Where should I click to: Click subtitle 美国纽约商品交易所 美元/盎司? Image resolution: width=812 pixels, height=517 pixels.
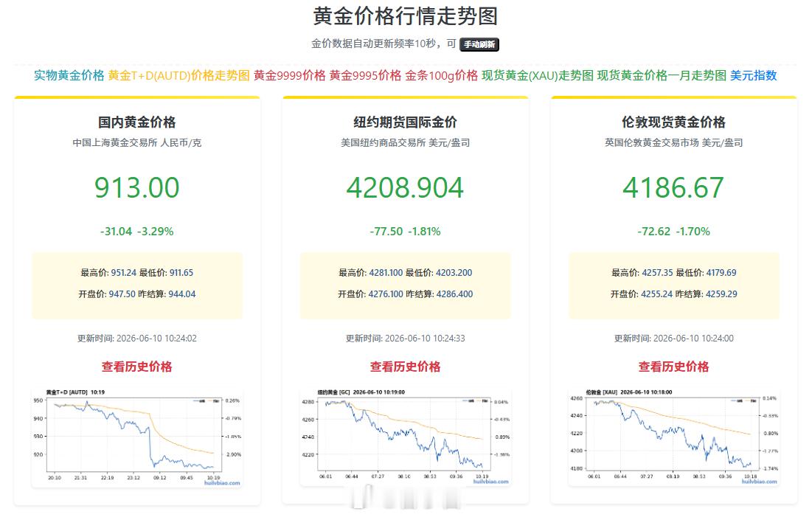pos(405,142)
